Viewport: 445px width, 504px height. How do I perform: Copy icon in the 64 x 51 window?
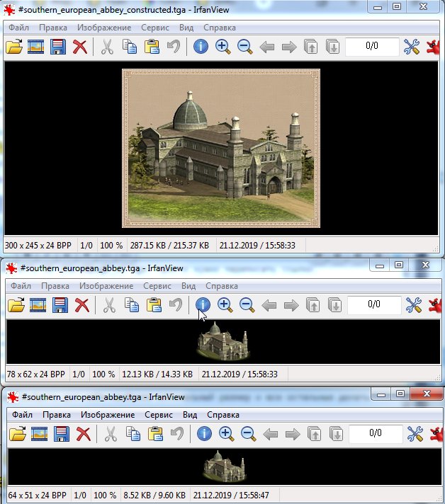pyautogui.click(x=133, y=434)
